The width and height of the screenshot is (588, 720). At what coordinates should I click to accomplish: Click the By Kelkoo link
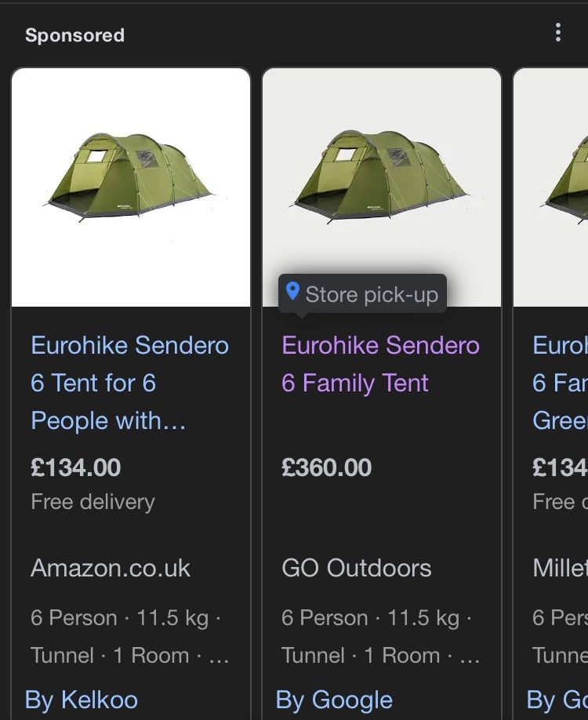point(82,700)
